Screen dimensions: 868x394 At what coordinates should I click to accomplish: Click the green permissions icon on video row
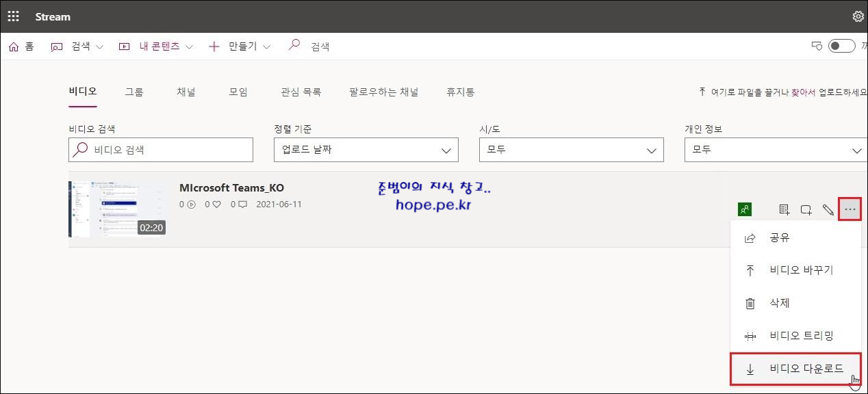coord(745,210)
